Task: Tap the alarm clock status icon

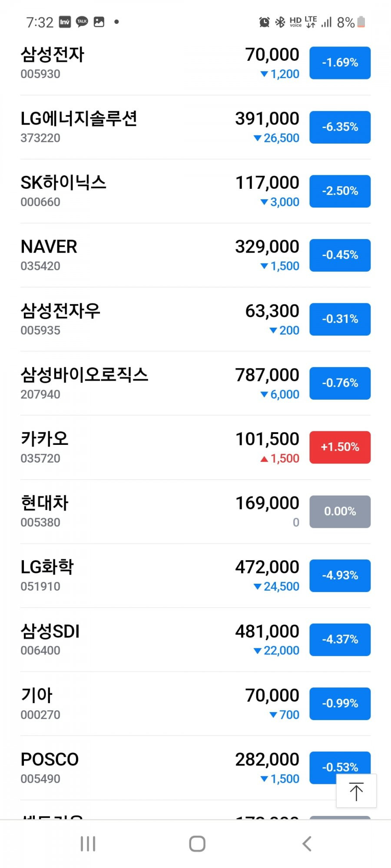Action: coord(264,22)
